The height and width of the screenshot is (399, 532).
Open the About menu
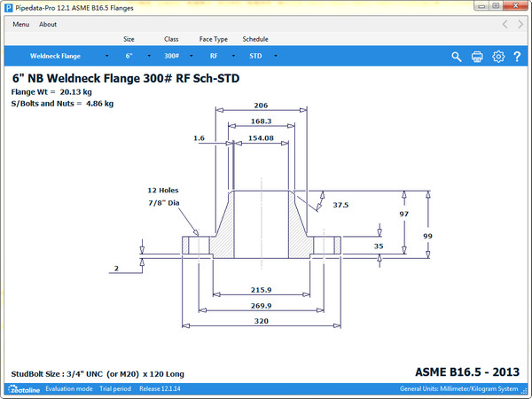[x=48, y=25]
